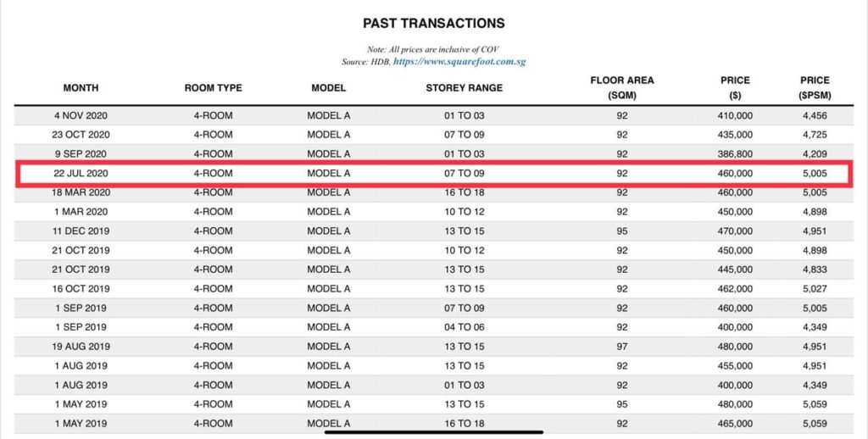Select the PRICE ($) column header
Viewport: 868px width, 439px height.
pos(735,88)
